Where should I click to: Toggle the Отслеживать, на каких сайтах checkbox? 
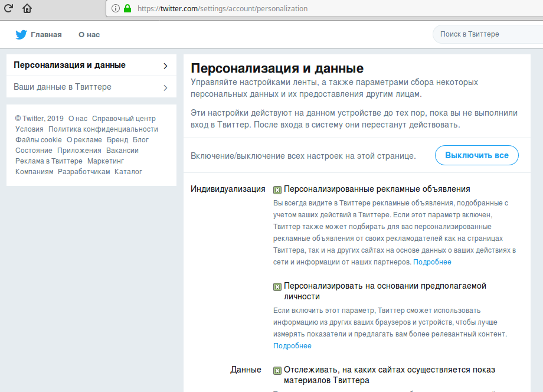(x=277, y=371)
